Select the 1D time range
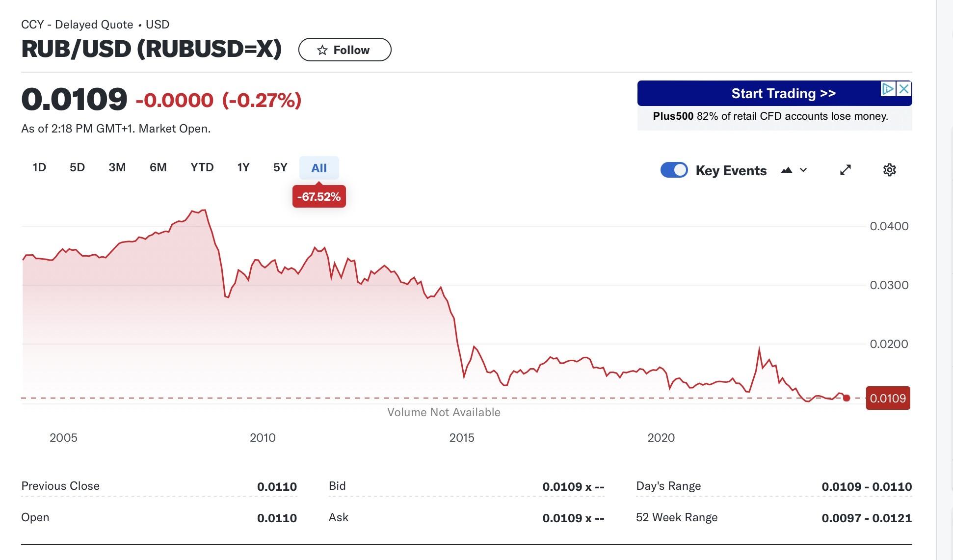Screen dimensions: 953x560 pyautogui.click(x=39, y=167)
